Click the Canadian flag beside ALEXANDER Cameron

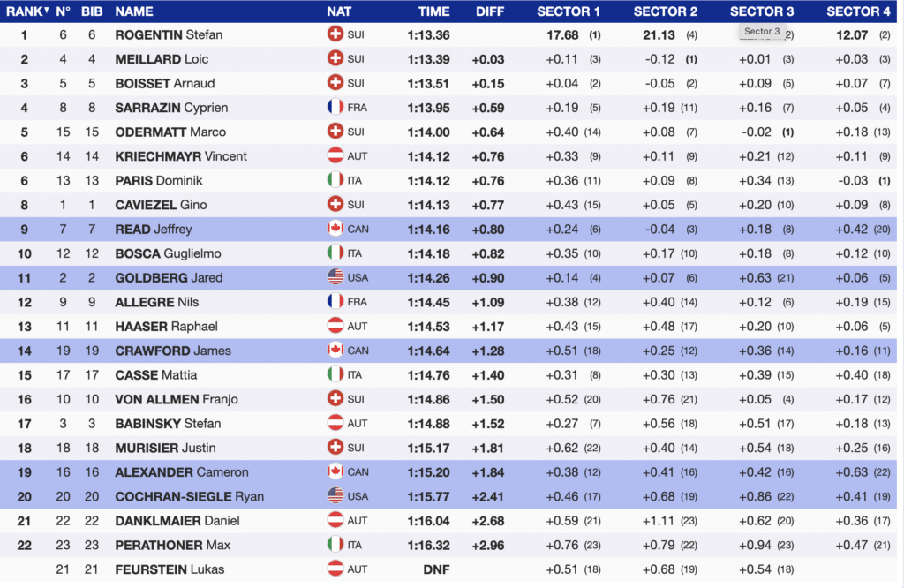335,471
